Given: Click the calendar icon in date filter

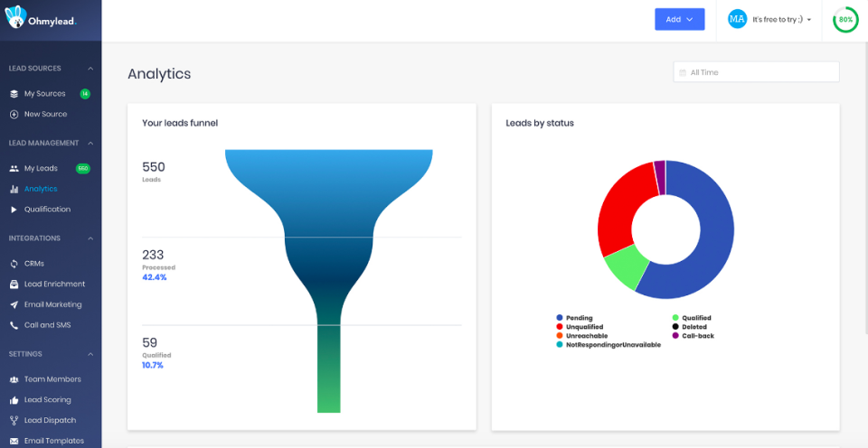Looking at the screenshot, I should 683,72.
